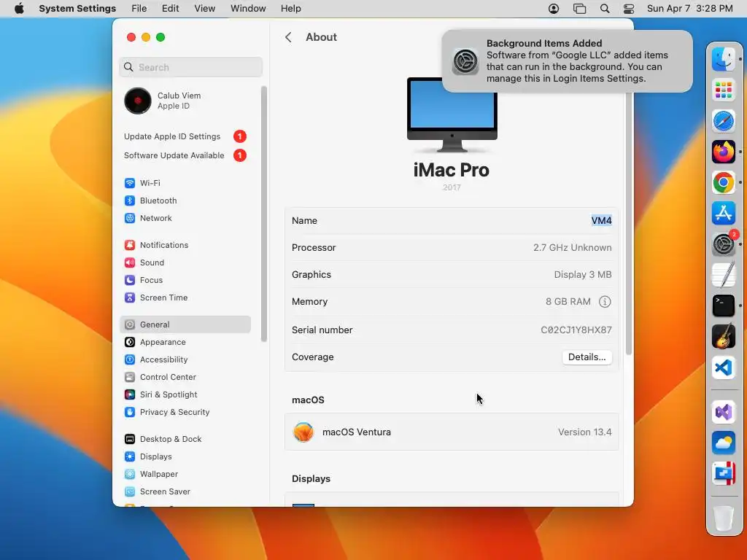Launch GarageBand from the Dock
This screenshot has height=560, width=747.
pos(723,337)
